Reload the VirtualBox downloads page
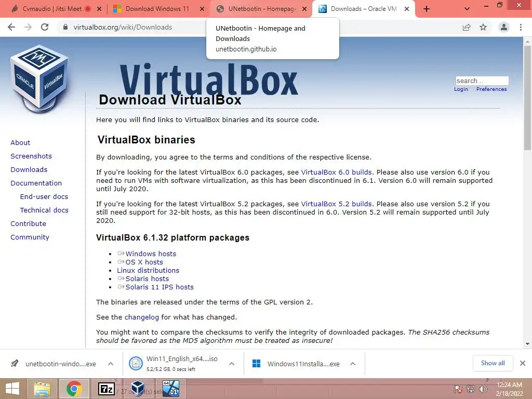The image size is (532, 399). pyautogui.click(x=45, y=27)
